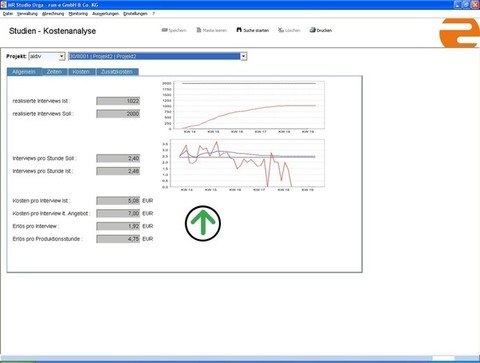Open the Zusatzkosten tab

pyautogui.click(x=117, y=72)
